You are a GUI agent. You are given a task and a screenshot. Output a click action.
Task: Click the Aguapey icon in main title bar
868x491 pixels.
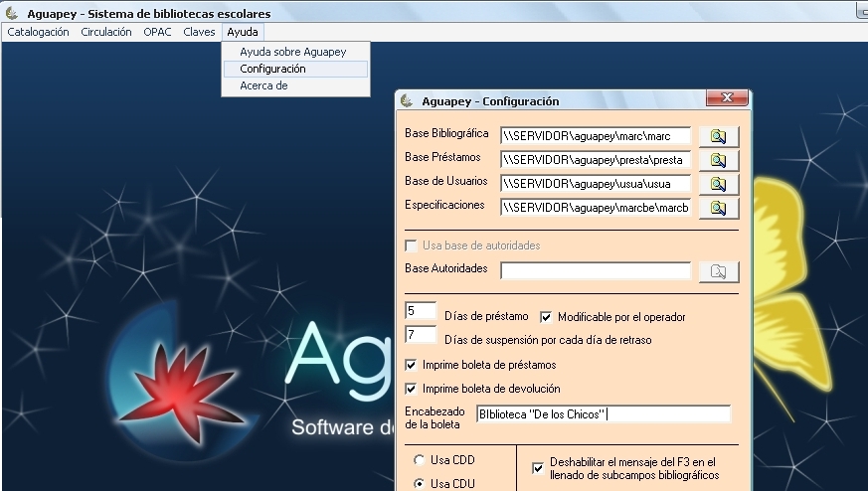coord(11,14)
